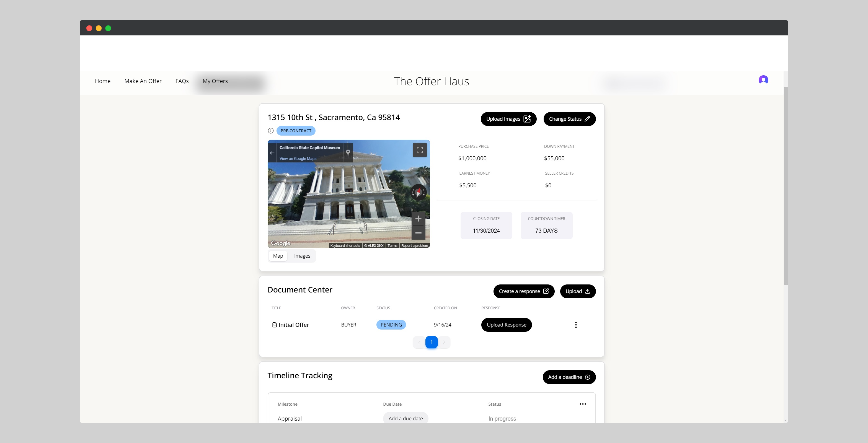The image size is (868, 443).
Task: Open the Appraisal milestone ellipsis menu
Action: [x=583, y=404]
